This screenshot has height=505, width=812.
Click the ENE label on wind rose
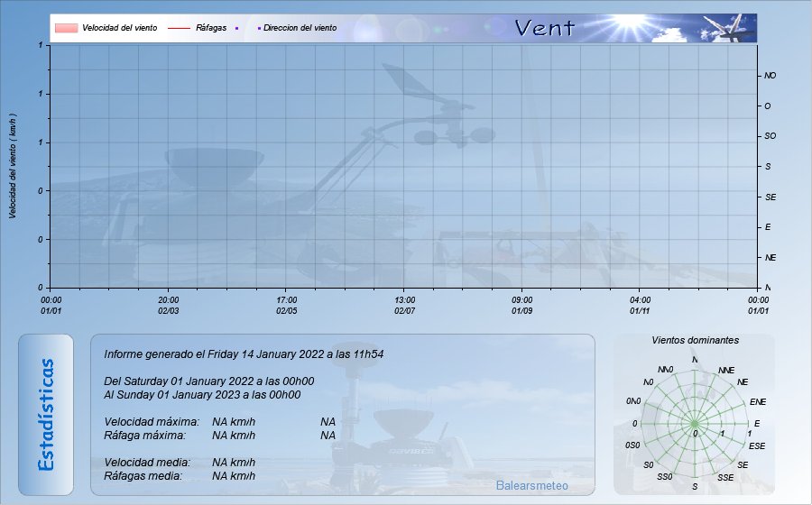[757, 401]
